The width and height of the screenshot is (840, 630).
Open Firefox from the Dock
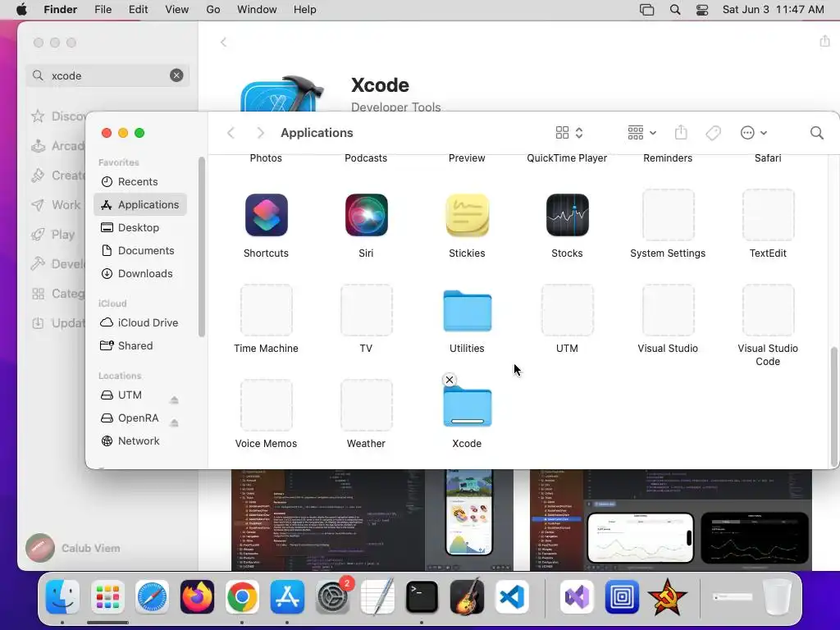click(x=197, y=597)
